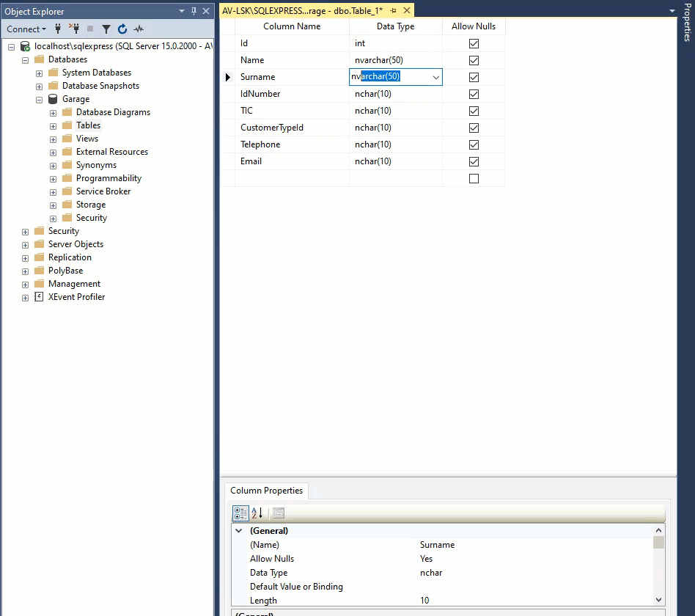Sort column properties alphabetically
Image resolution: width=695 pixels, height=616 pixels.
tap(257, 513)
